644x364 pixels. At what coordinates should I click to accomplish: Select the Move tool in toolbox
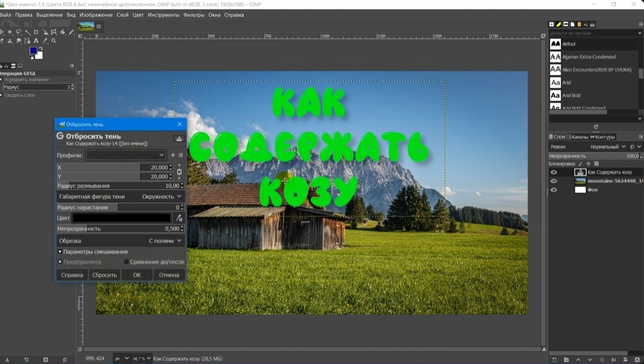pos(2,32)
